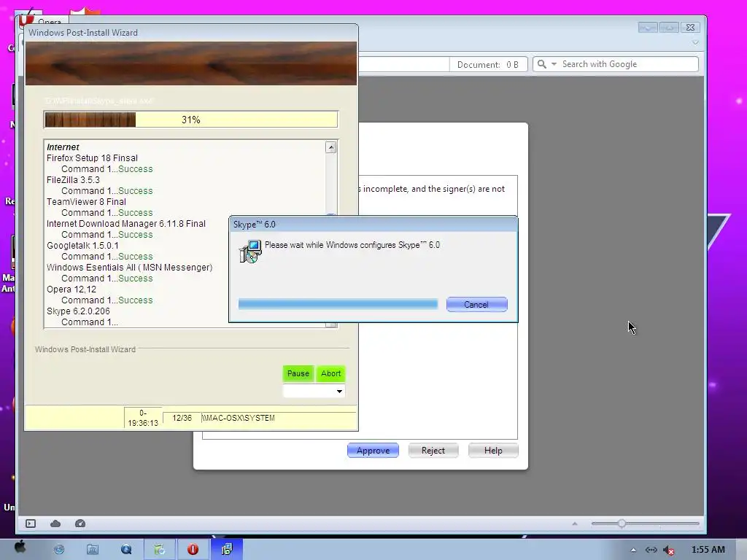Adjust Opera's zoom slider handle

[622, 524]
